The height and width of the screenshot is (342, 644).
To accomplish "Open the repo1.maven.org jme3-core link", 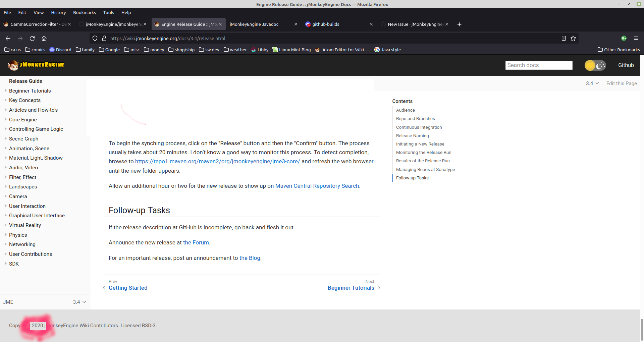I will click(217, 161).
